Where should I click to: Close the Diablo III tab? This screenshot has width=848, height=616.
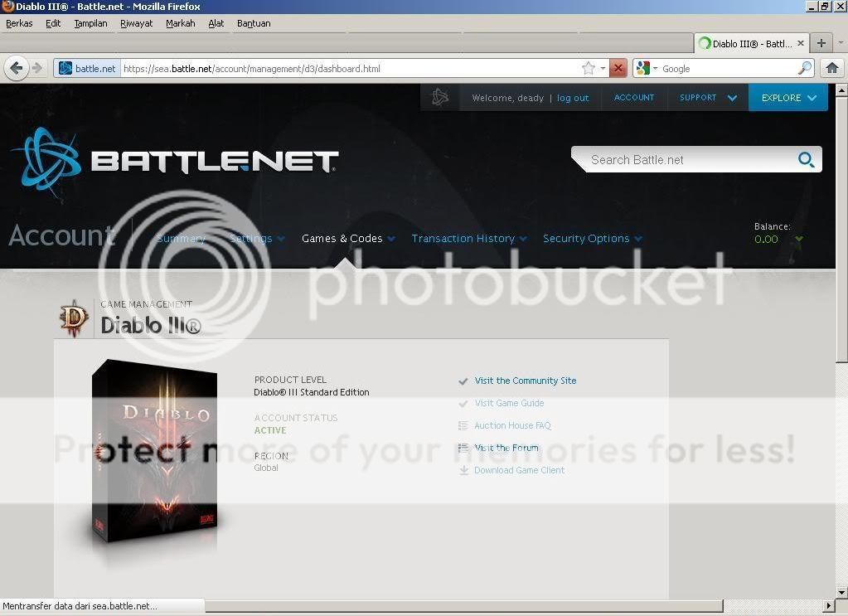(x=801, y=43)
